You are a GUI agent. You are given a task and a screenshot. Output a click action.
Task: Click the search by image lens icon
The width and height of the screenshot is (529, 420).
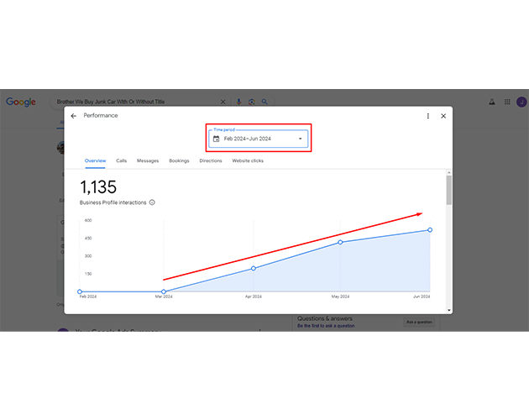(251, 102)
